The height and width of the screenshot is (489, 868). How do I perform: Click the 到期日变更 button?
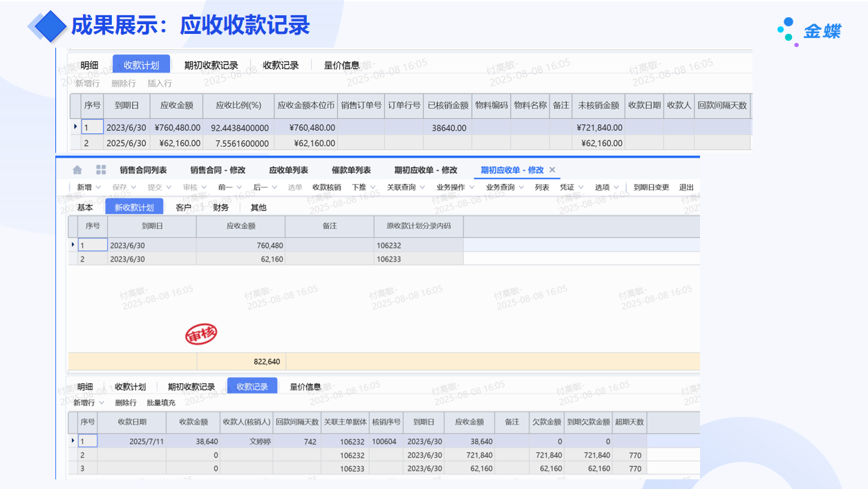click(651, 187)
